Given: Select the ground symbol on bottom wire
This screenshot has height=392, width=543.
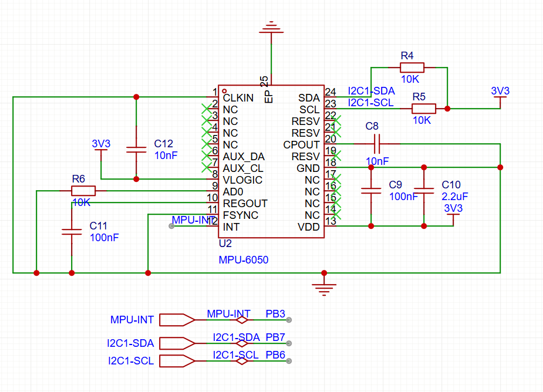Looking at the screenshot, I should pos(324,286).
